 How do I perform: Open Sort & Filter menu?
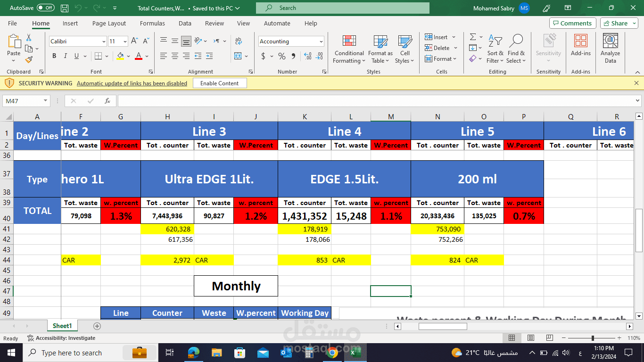[495, 49]
